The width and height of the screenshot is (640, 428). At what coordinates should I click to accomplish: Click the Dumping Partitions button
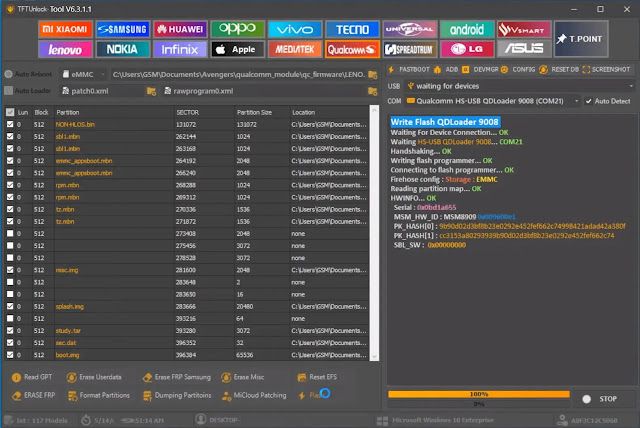click(177, 395)
